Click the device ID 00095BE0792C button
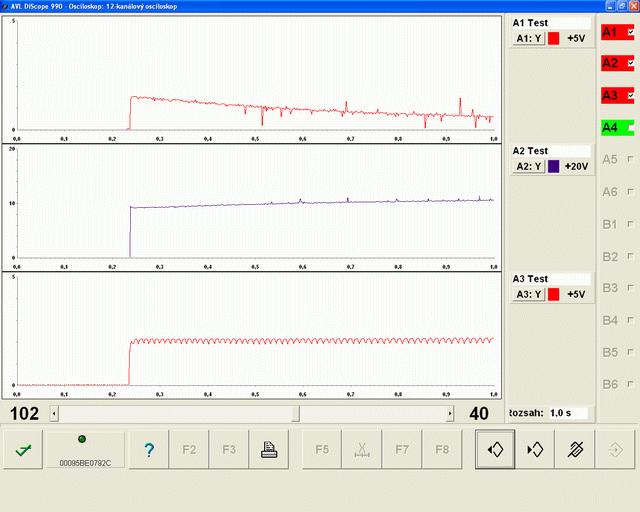The height and width of the screenshot is (512, 640). pos(85,450)
